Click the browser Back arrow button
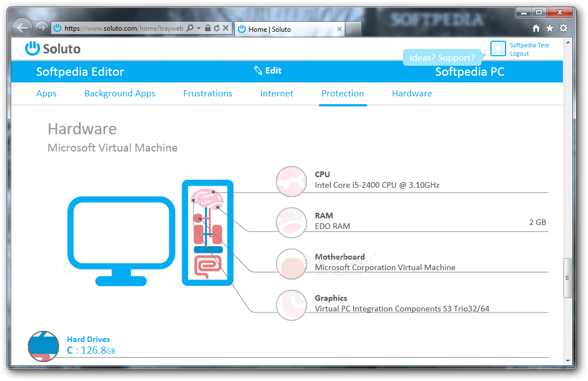Image resolution: width=588 pixels, height=381 pixels. click(22, 27)
